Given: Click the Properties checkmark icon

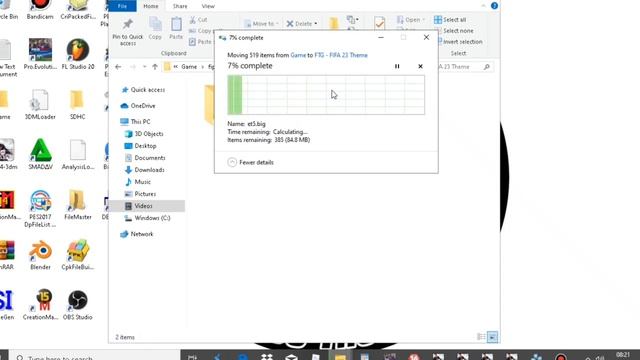Looking at the screenshot, I should pyautogui.click(x=380, y=23).
